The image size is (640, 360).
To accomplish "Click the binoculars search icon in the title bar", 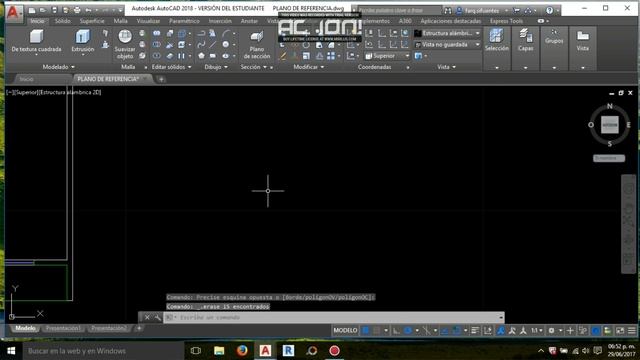I will (x=448, y=10).
